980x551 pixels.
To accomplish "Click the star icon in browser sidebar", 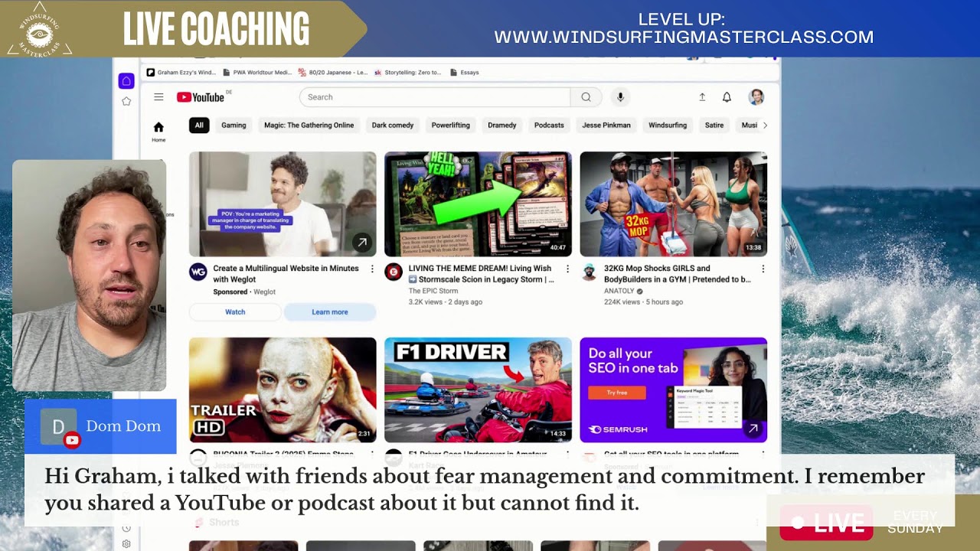I will coord(126,101).
